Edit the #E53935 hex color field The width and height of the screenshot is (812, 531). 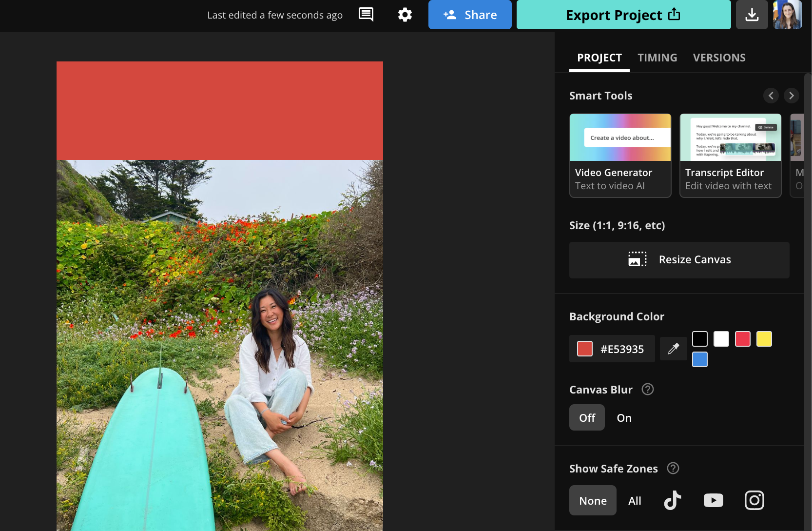pyautogui.click(x=612, y=349)
